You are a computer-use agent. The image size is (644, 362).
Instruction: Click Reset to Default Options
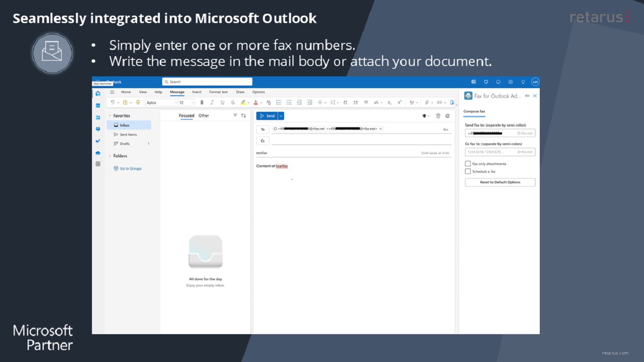500,182
